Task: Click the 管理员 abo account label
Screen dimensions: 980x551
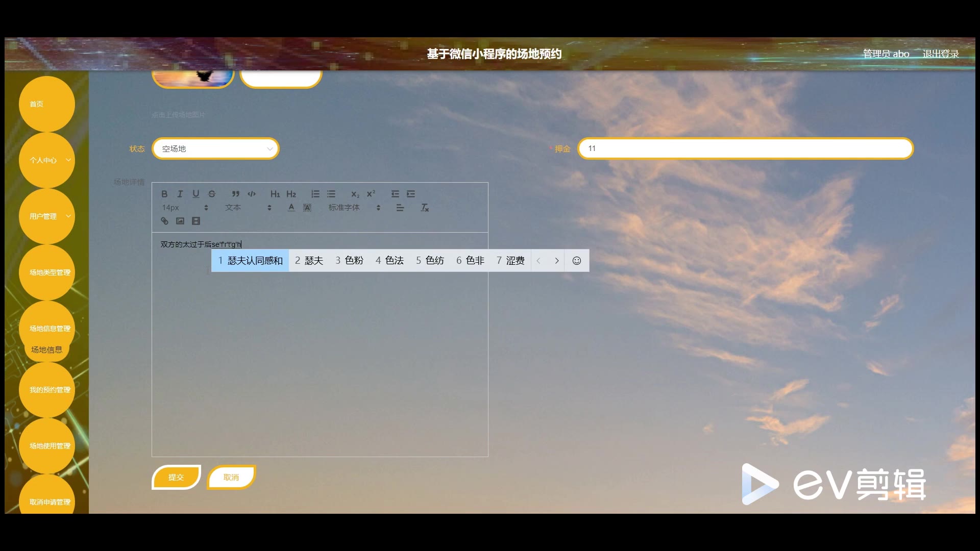Action: point(886,54)
